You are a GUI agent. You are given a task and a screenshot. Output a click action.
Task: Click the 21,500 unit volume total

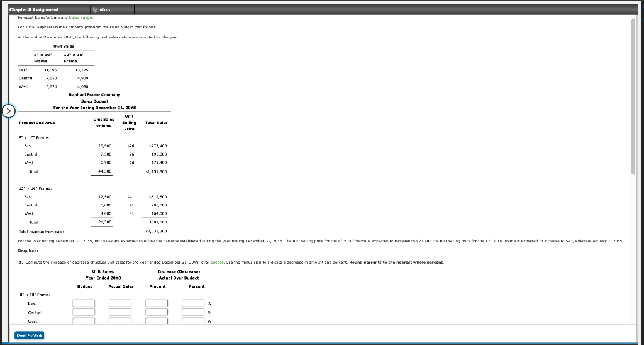coord(105,222)
